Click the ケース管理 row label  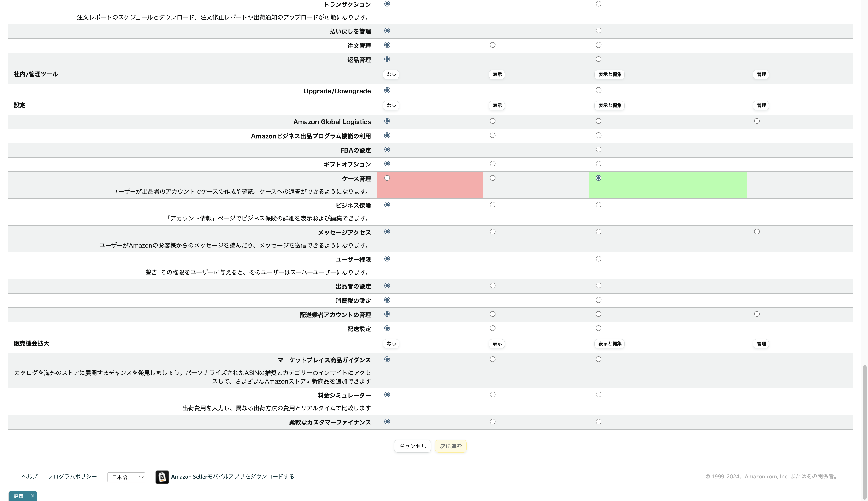pyautogui.click(x=356, y=179)
